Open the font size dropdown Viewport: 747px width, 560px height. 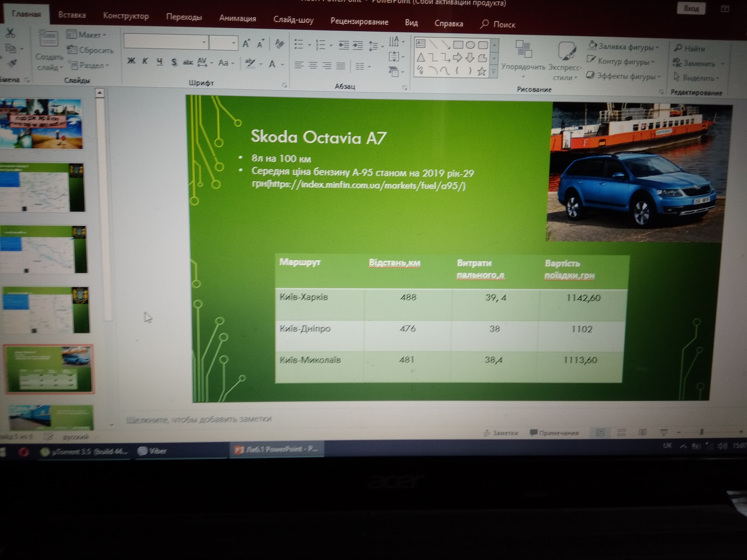(x=233, y=43)
